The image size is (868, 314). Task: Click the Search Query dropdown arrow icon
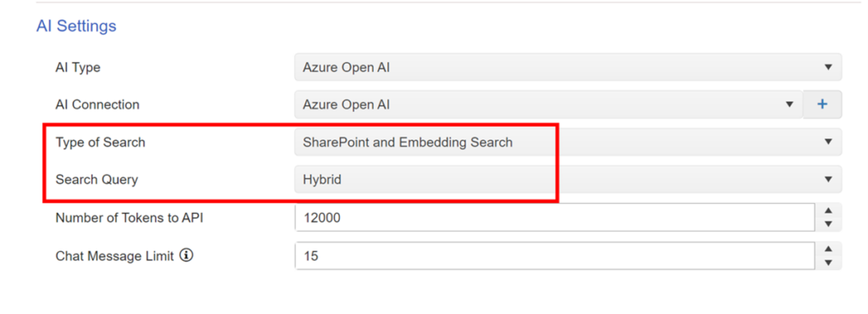coord(828,179)
